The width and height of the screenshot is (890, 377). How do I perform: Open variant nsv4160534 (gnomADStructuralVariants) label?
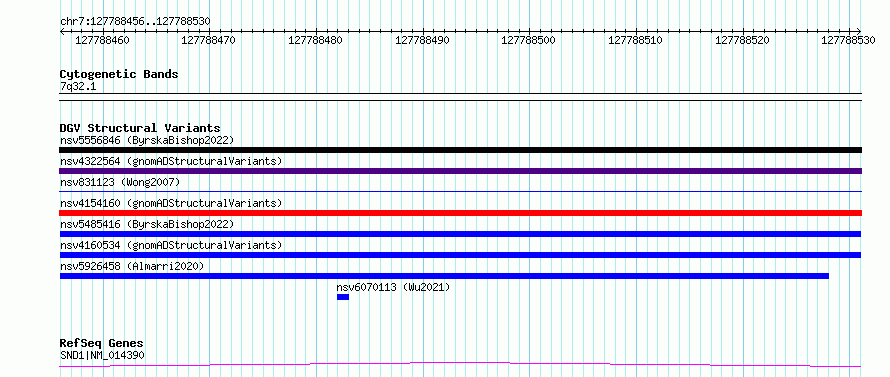pyautogui.click(x=171, y=245)
